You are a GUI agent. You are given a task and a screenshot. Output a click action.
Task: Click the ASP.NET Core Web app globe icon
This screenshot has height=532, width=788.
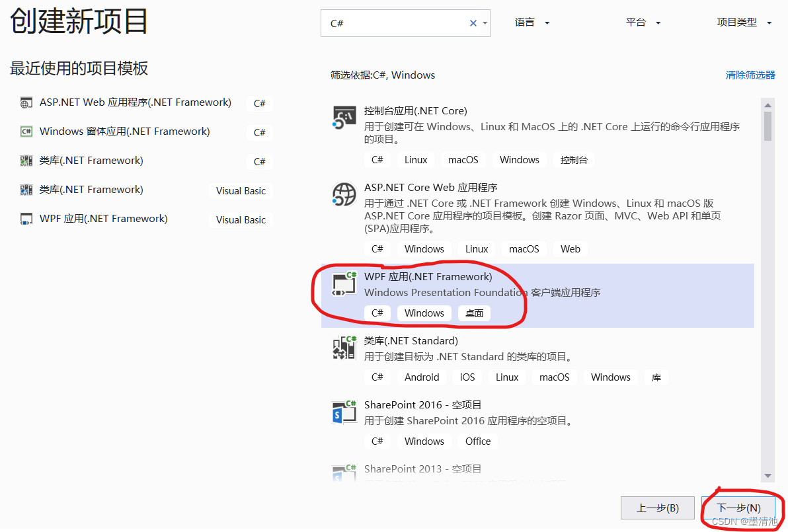[x=344, y=194]
